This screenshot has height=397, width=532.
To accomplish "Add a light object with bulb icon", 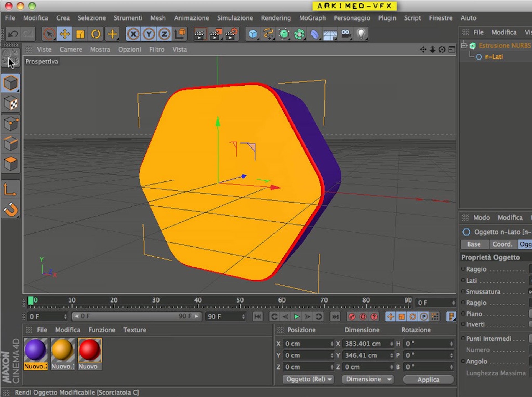I will (361, 34).
